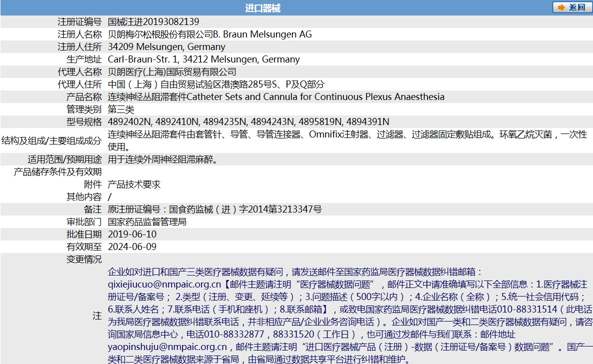This screenshot has height=364, width=593.
Task: Click agent address containing 港澳路285号
Action: tap(216, 84)
